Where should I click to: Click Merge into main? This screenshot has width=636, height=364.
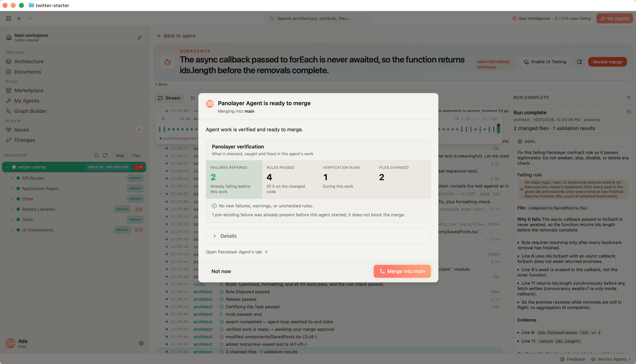402,271
